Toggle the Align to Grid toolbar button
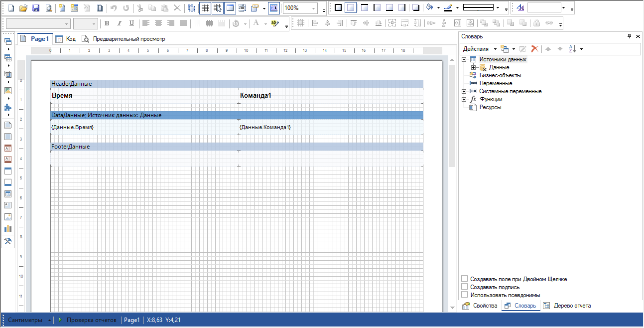 tap(217, 8)
